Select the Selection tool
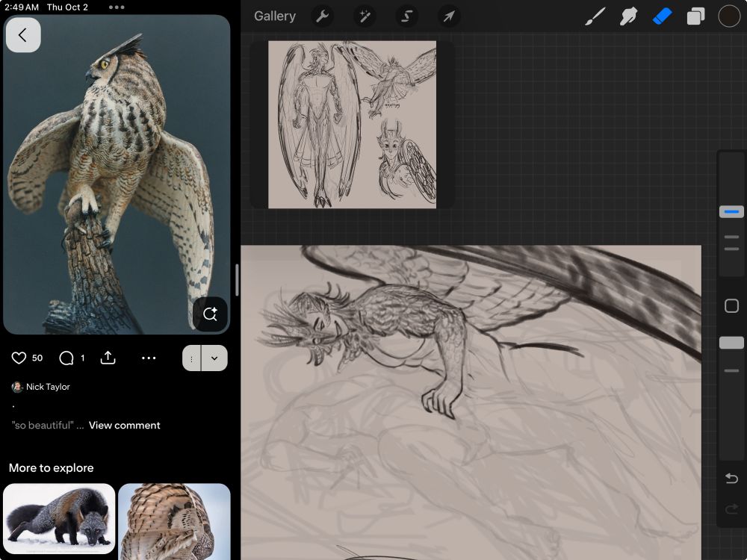The image size is (747, 560). pyautogui.click(x=406, y=16)
